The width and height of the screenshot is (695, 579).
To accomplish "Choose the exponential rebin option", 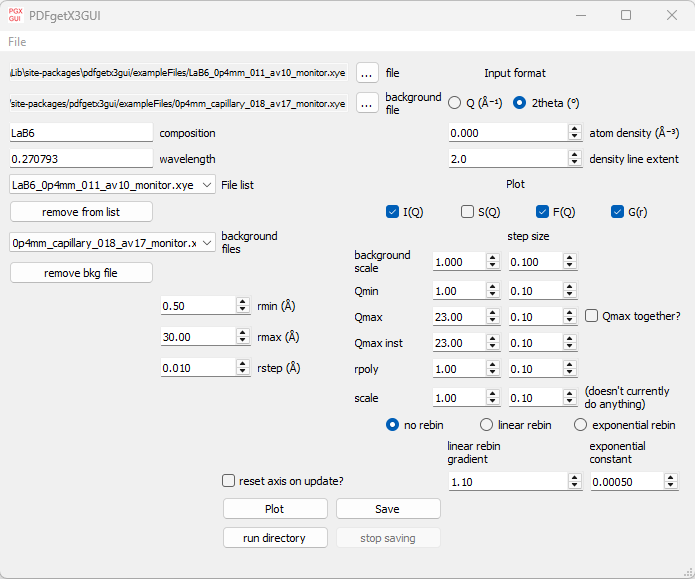I will pyautogui.click(x=581, y=425).
